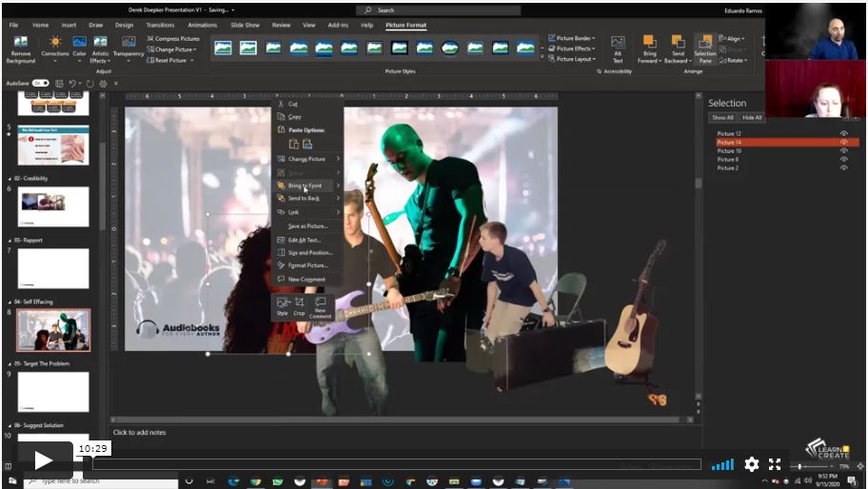Click the video progress bar
The width and height of the screenshot is (868, 489).
pos(396,464)
